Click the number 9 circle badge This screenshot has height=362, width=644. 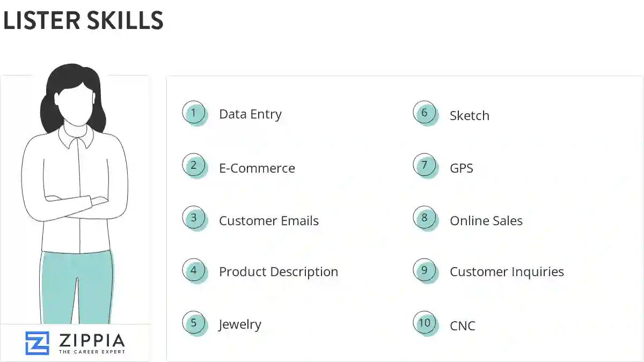pos(425,271)
